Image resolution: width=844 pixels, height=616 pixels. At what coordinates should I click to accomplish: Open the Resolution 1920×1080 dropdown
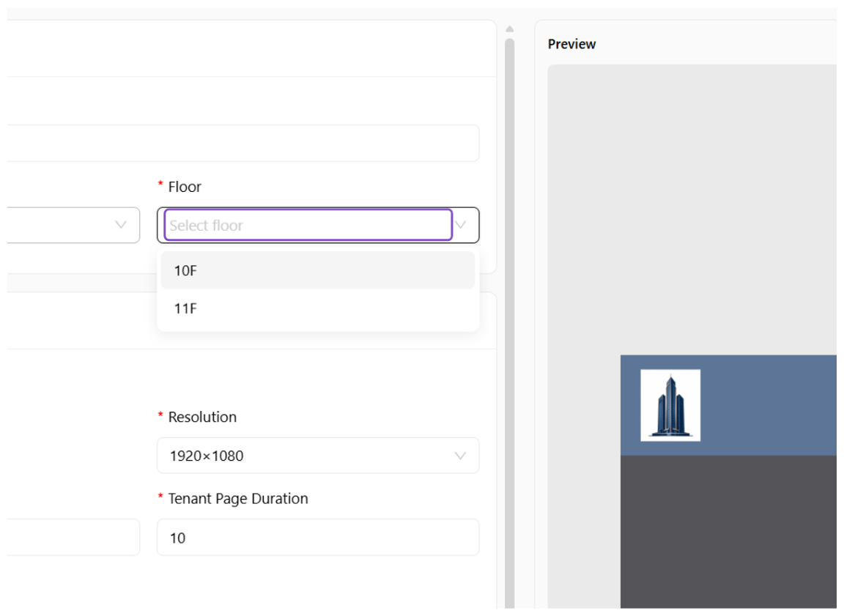[317, 456]
